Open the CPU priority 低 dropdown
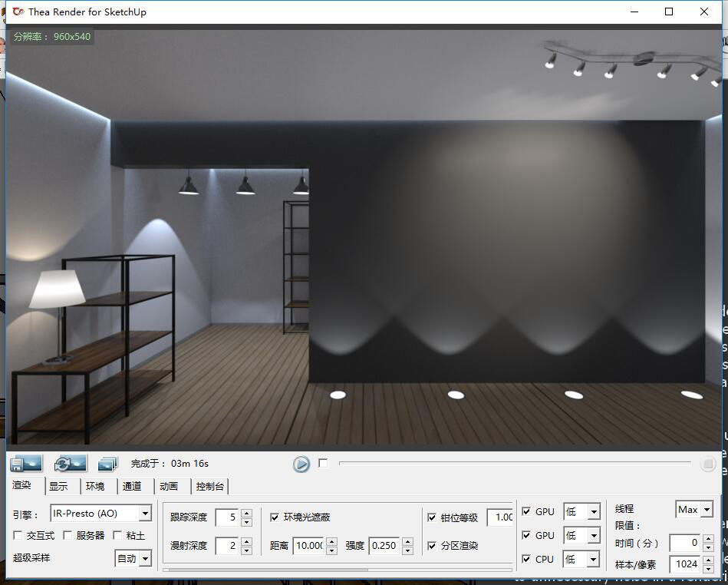The height and width of the screenshot is (585, 728). (x=581, y=559)
